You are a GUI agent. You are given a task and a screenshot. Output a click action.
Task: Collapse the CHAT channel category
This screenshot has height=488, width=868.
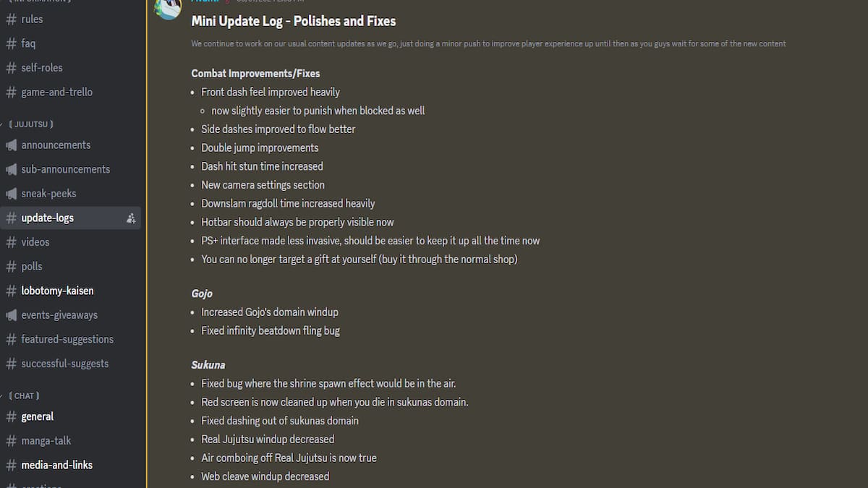tap(24, 395)
